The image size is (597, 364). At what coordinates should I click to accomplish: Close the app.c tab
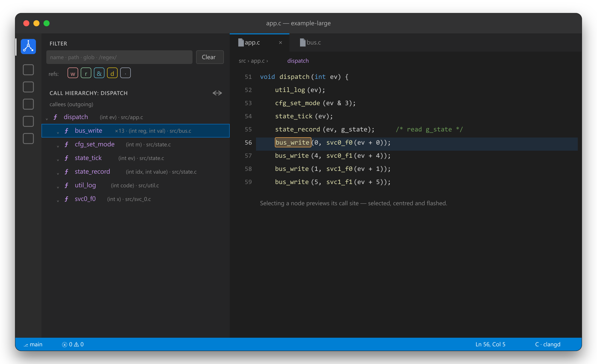tap(281, 42)
